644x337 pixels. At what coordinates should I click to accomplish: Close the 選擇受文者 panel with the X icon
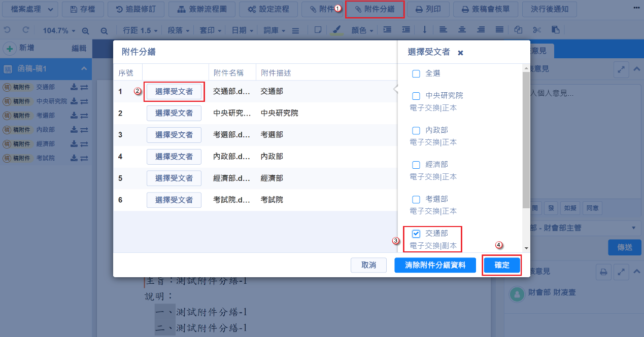[460, 53]
